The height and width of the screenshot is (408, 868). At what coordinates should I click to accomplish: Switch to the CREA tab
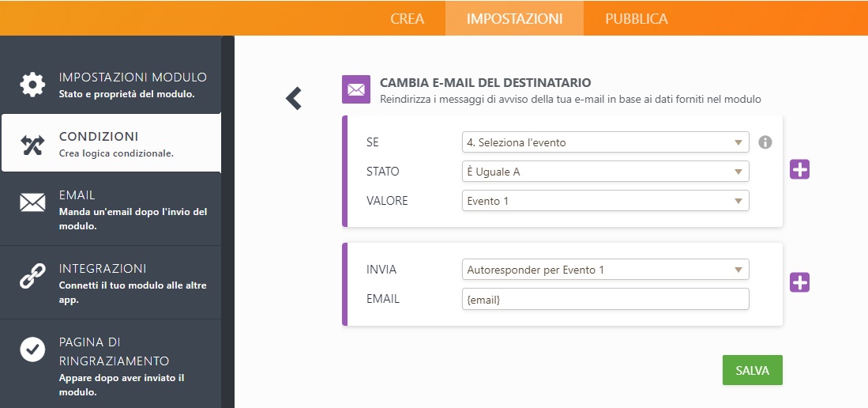point(407,18)
